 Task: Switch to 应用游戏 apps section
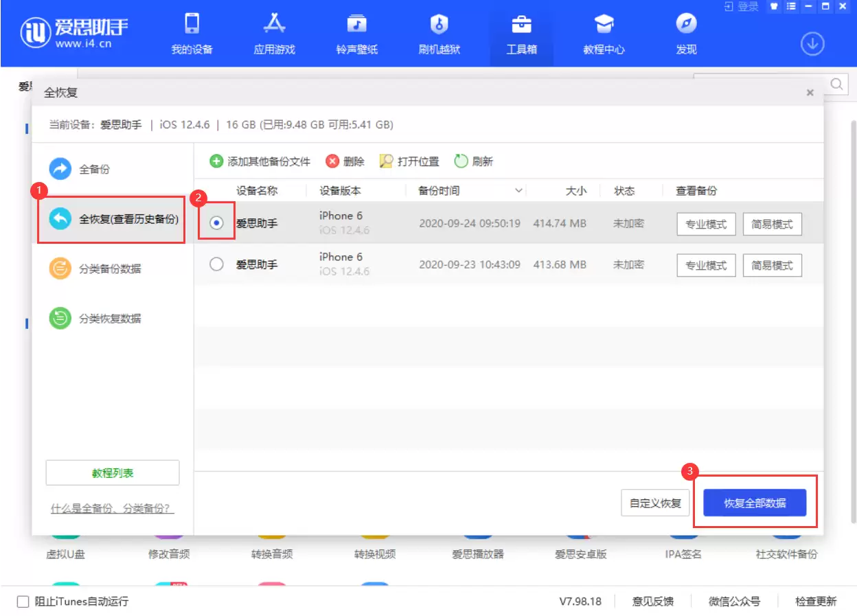pyautogui.click(x=274, y=34)
